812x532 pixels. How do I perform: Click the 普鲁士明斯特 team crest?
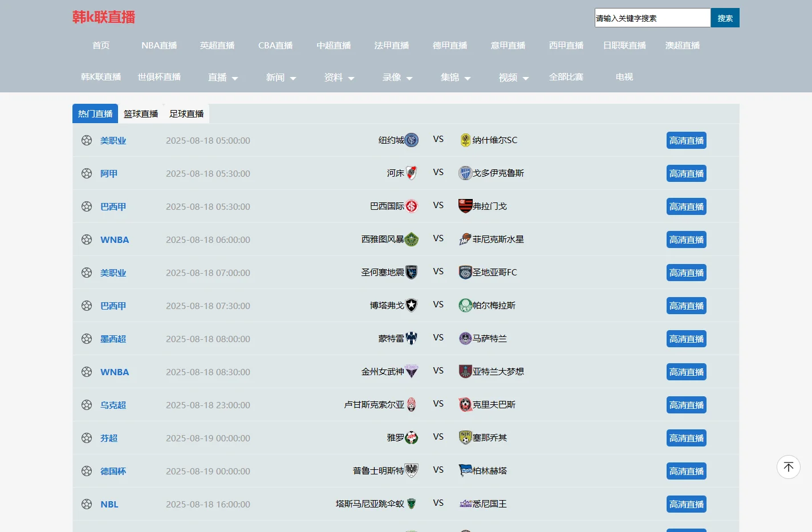[x=412, y=471]
